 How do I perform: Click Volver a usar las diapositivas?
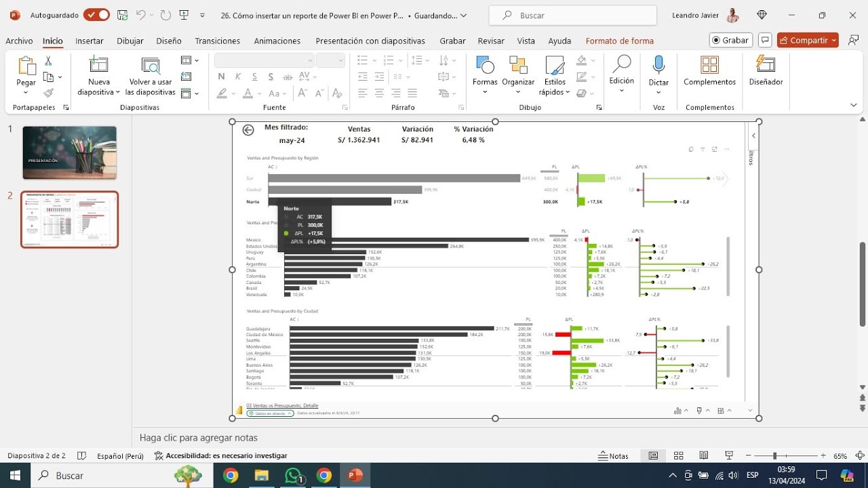[151, 77]
